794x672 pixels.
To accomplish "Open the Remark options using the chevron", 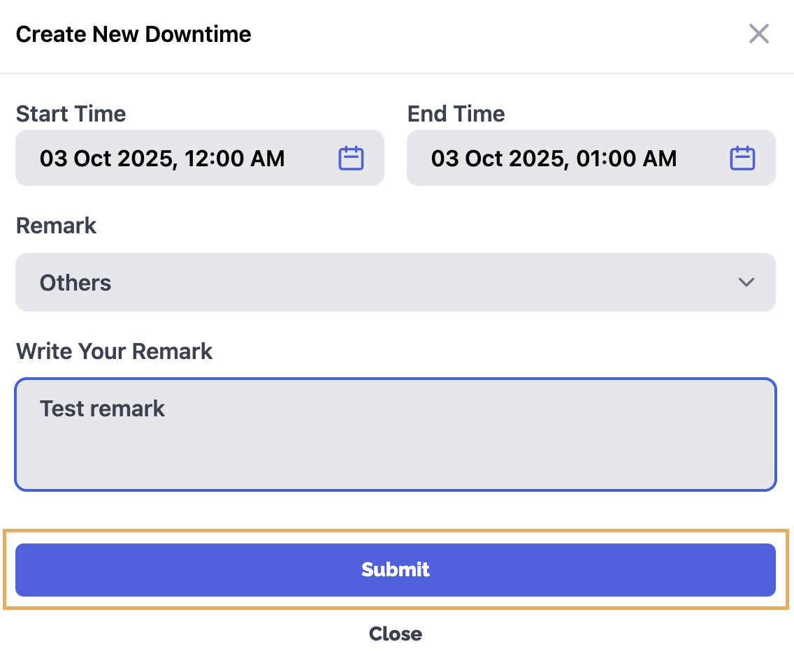I will (x=746, y=282).
